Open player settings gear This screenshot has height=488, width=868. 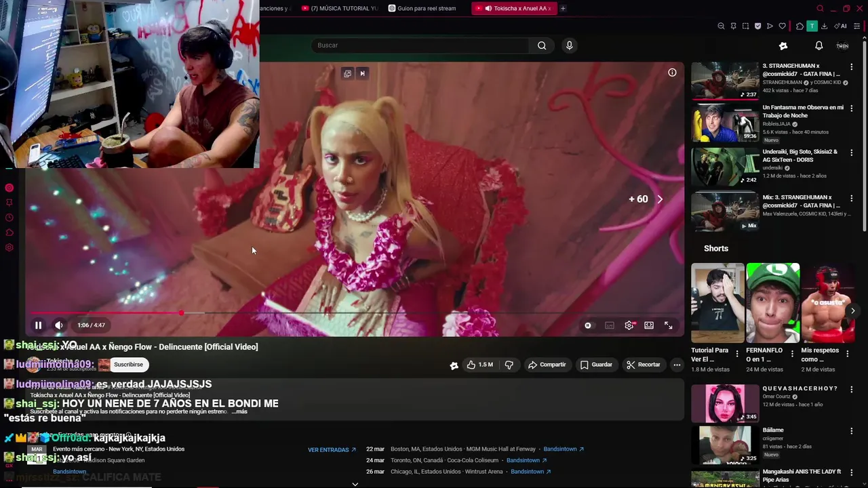point(629,325)
